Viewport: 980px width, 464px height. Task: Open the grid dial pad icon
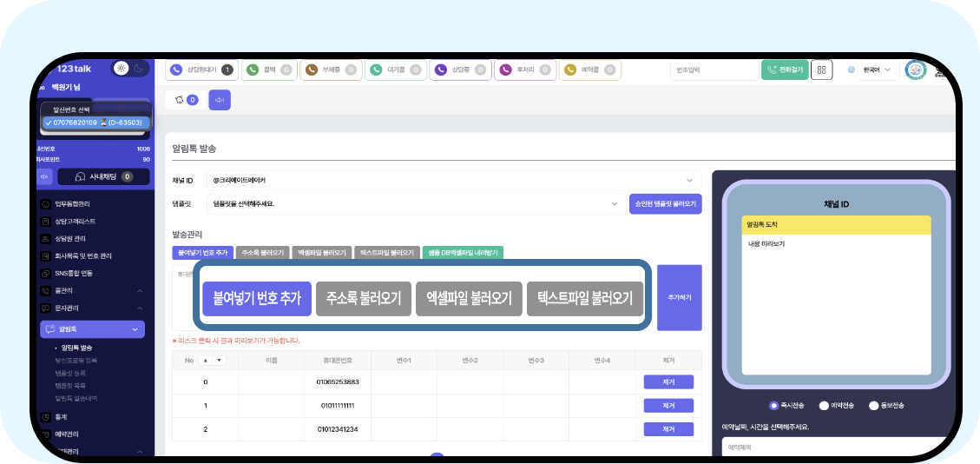point(821,70)
